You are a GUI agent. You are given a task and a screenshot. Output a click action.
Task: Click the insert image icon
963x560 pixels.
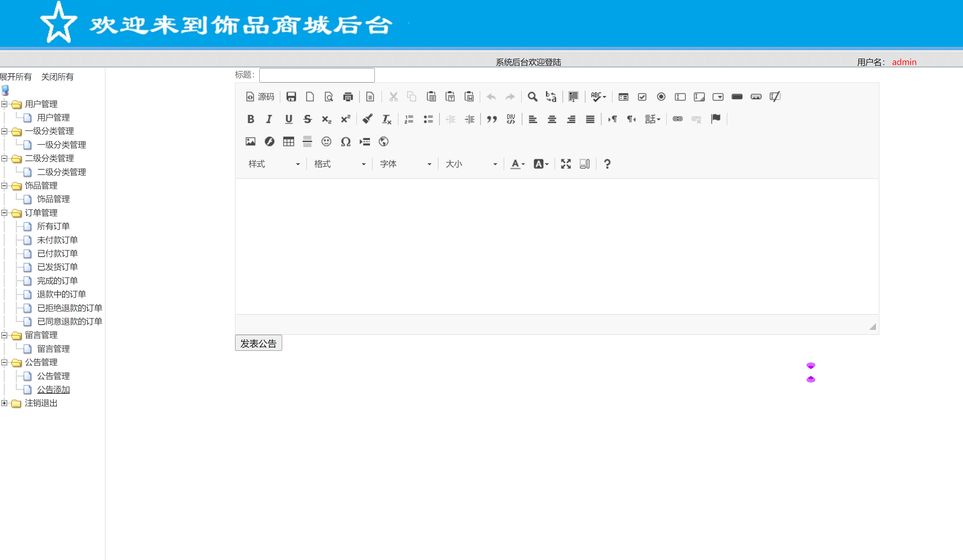click(x=250, y=142)
